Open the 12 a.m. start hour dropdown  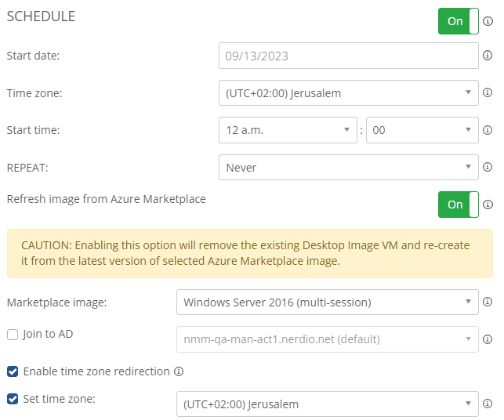click(288, 130)
